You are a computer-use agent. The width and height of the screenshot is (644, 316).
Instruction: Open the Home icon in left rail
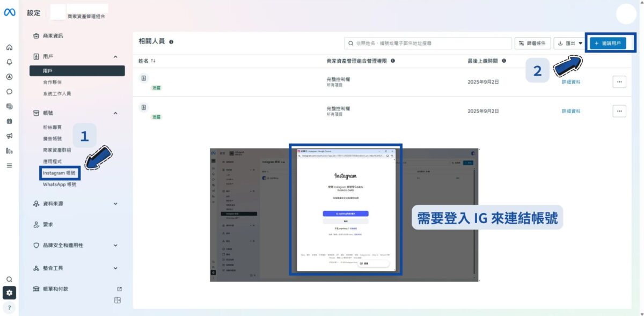click(x=9, y=47)
